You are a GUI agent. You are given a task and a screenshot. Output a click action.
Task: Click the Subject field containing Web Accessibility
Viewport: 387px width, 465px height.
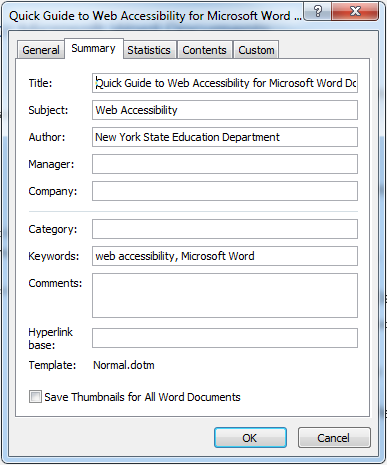pyautogui.click(x=225, y=110)
